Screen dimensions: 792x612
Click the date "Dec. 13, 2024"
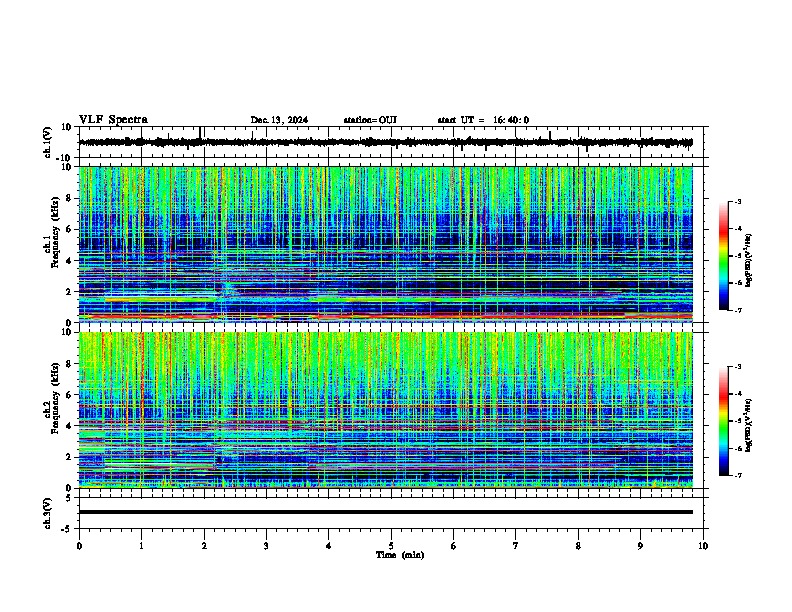coord(279,120)
